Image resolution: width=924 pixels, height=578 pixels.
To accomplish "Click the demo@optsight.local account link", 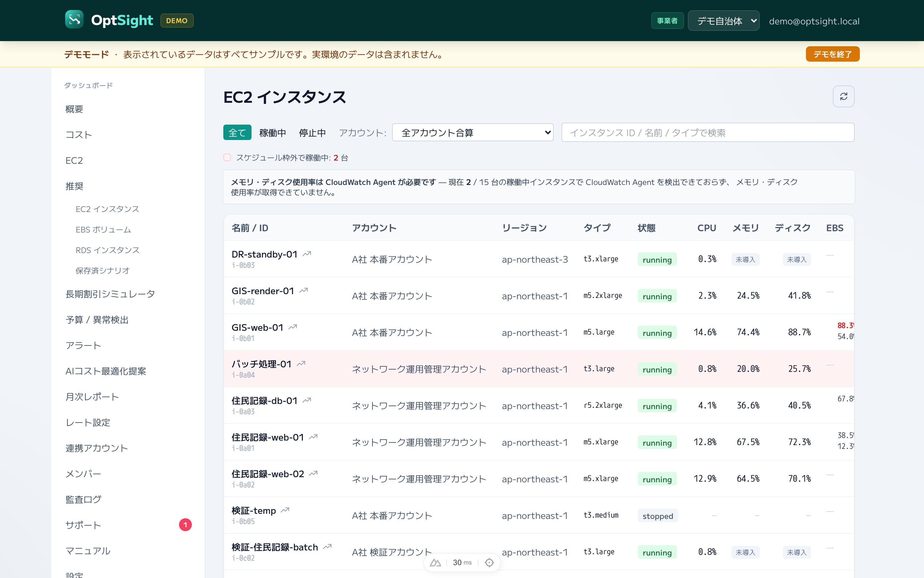I will click(814, 21).
